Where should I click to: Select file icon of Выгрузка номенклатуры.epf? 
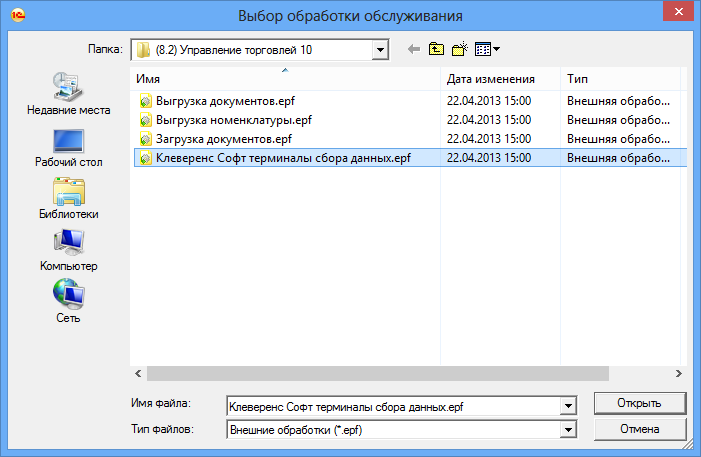(x=145, y=120)
